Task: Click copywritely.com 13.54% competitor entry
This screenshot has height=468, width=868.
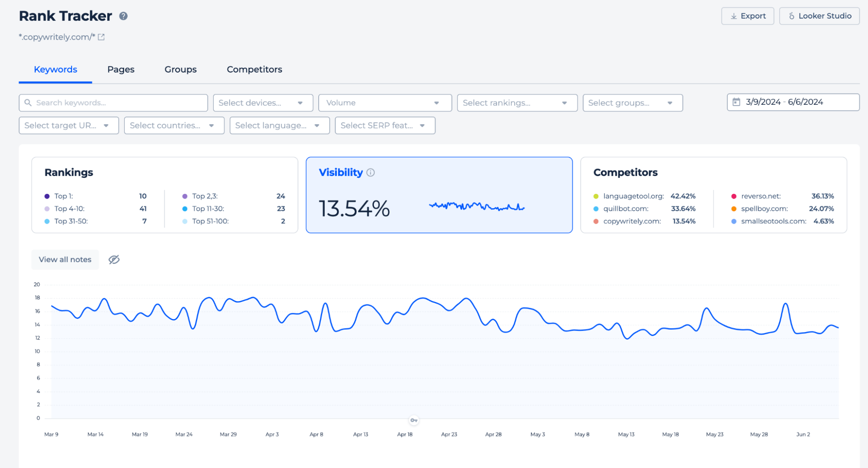Action: (644, 221)
